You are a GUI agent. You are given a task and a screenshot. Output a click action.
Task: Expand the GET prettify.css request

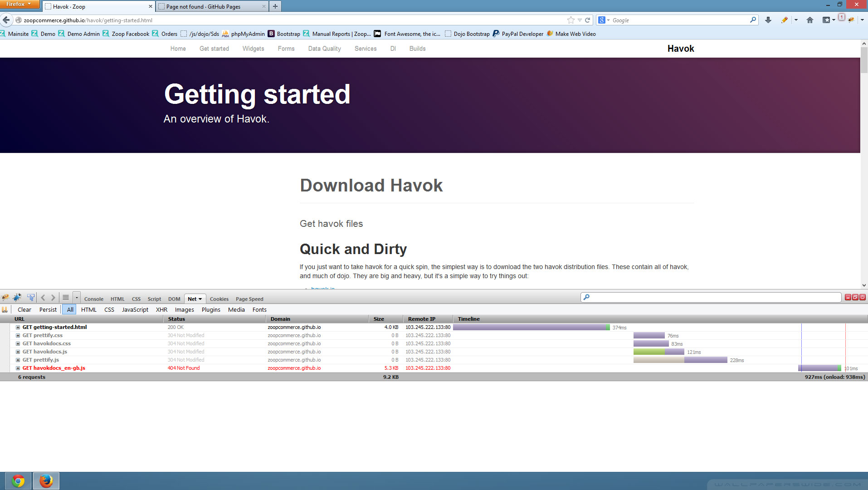(18, 335)
